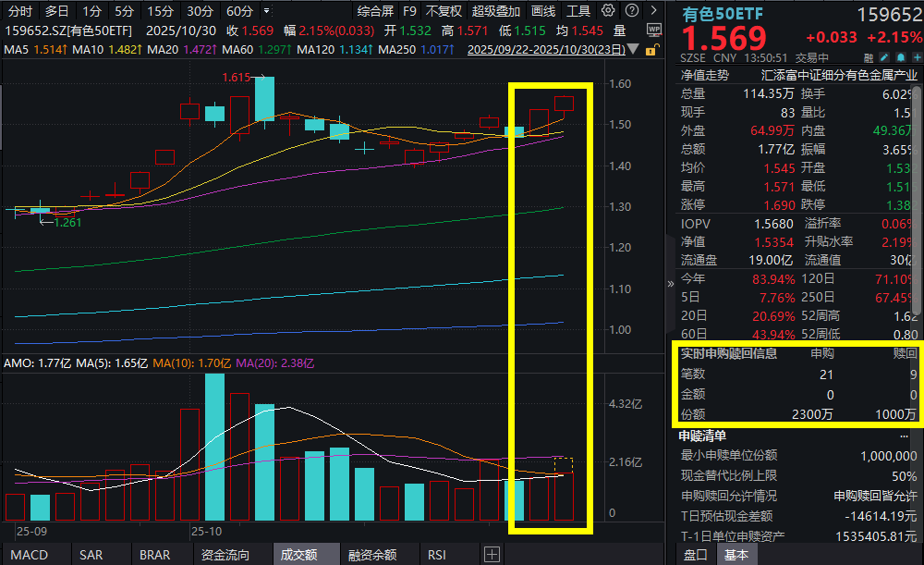
Task: Expand the toolbar with the > chevron
Action: 656,11
